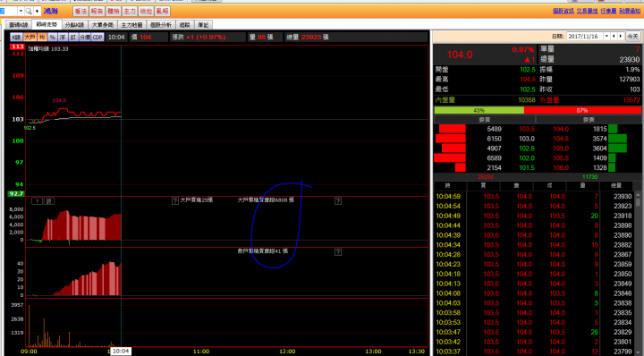Click the 主力 button in orange bar
The width and height of the screenshot is (644, 356).
click(x=130, y=12)
